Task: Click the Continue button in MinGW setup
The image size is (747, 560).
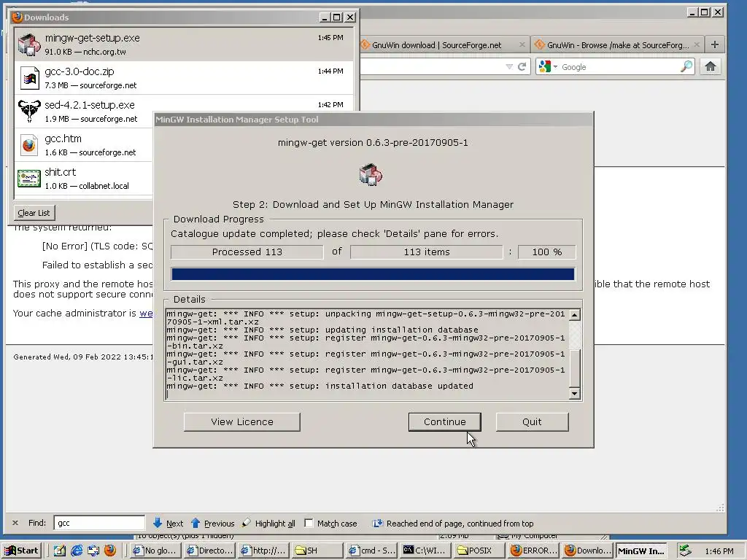Action: (x=444, y=421)
